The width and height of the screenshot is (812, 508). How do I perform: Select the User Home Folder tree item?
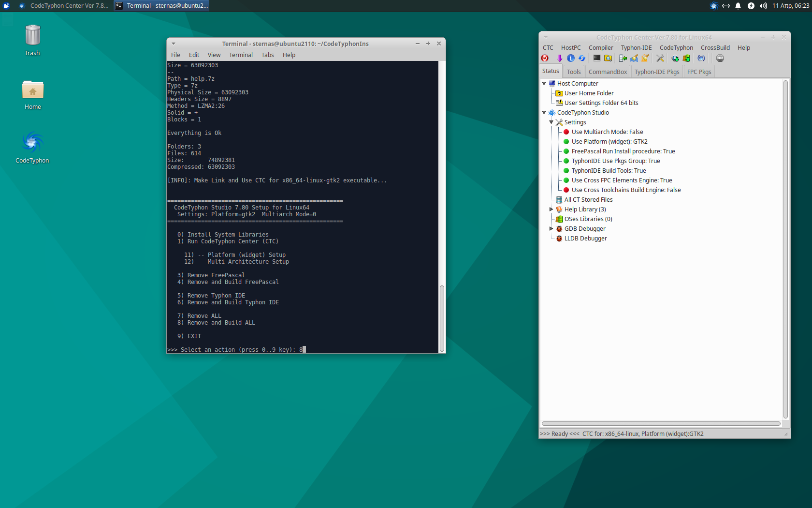[x=589, y=93]
